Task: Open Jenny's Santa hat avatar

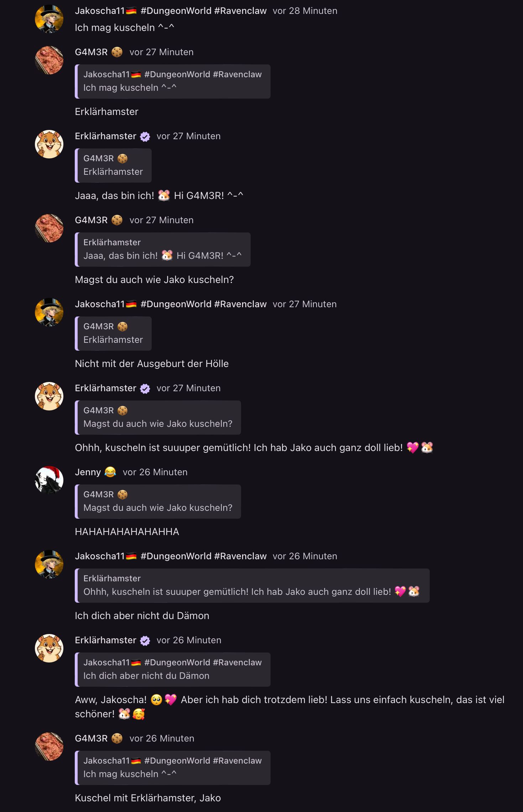Action: coord(49,480)
